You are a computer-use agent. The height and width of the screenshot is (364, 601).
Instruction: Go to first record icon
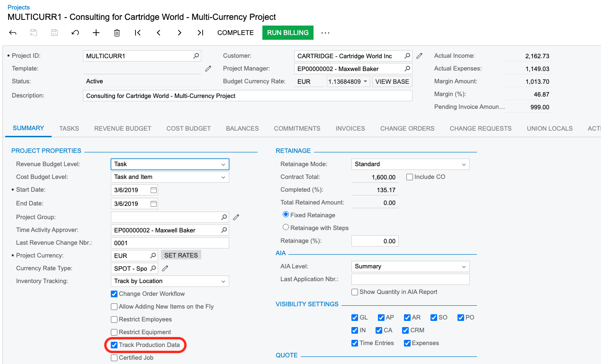click(x=138, y=33)
